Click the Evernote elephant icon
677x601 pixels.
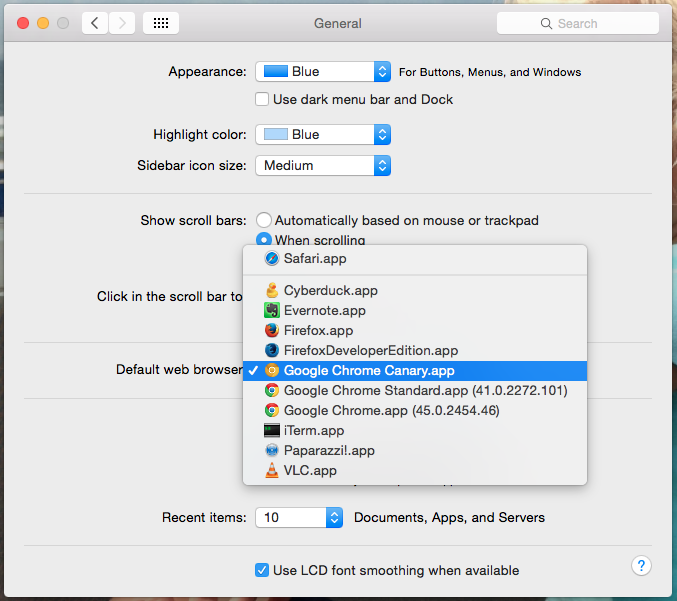tap(272, 310)
